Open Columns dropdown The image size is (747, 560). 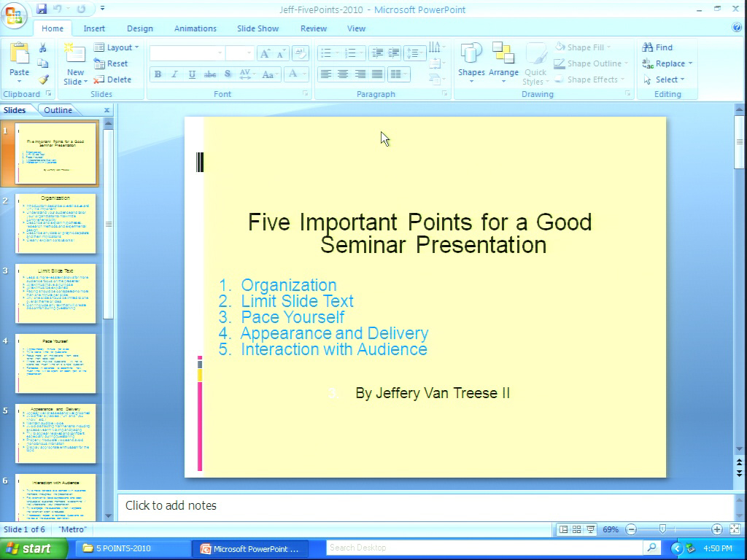tap(398, 74)
